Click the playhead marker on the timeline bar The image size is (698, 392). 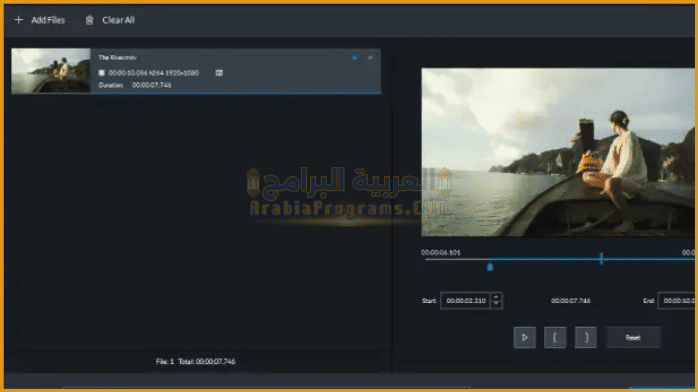point(601,258)
